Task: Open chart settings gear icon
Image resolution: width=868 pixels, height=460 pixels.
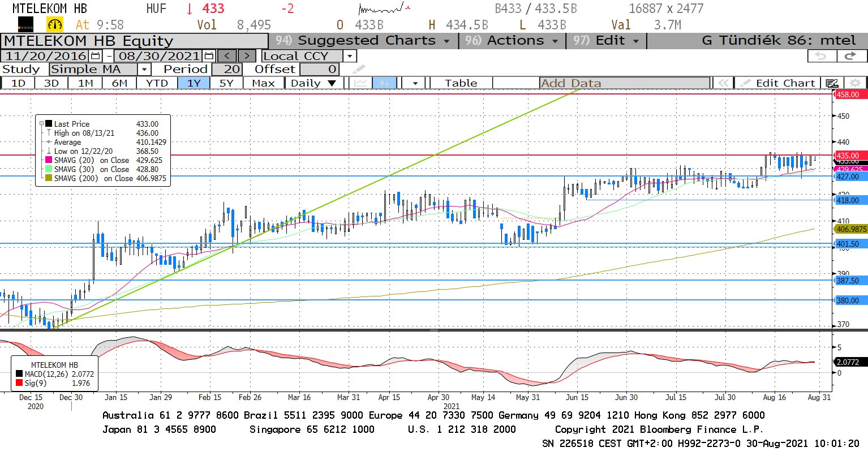Action: point(856,83)
